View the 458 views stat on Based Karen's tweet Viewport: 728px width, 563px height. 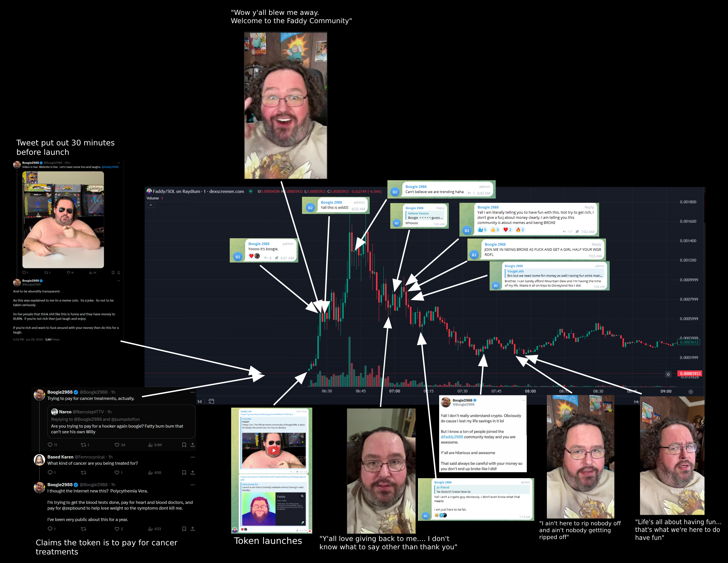pos(155,472)
